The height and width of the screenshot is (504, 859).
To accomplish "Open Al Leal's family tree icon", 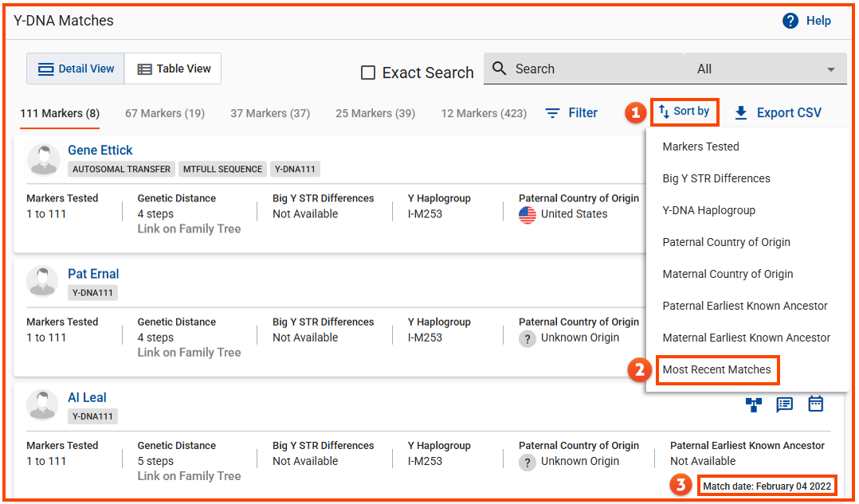I will pos(752,404).
